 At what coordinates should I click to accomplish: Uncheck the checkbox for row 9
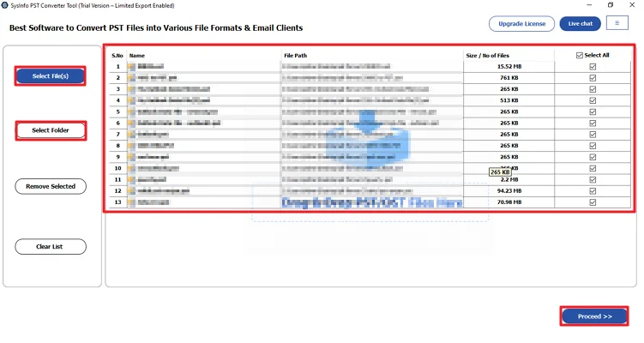pos(593,157)
